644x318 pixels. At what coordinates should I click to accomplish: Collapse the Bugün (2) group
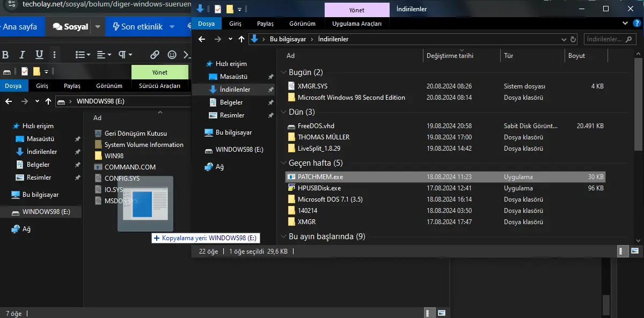283,72
